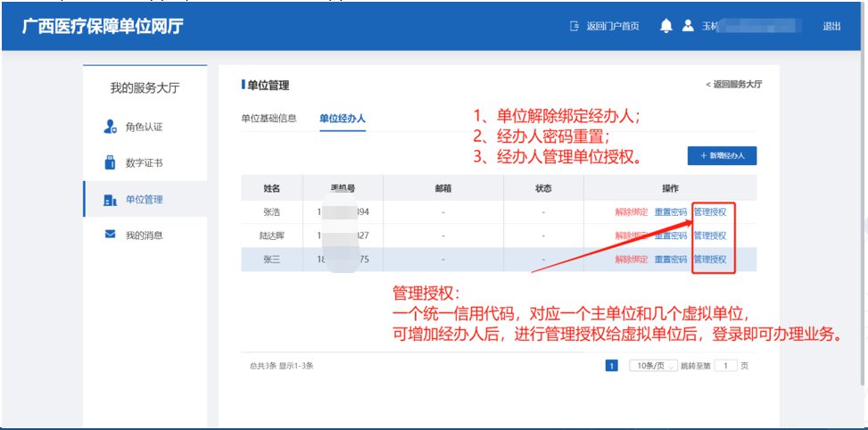Image resolution: width=868 pixels, height=430 pixels.
Task: Click 退出 to log out
Action: click(x=831, y=26)
